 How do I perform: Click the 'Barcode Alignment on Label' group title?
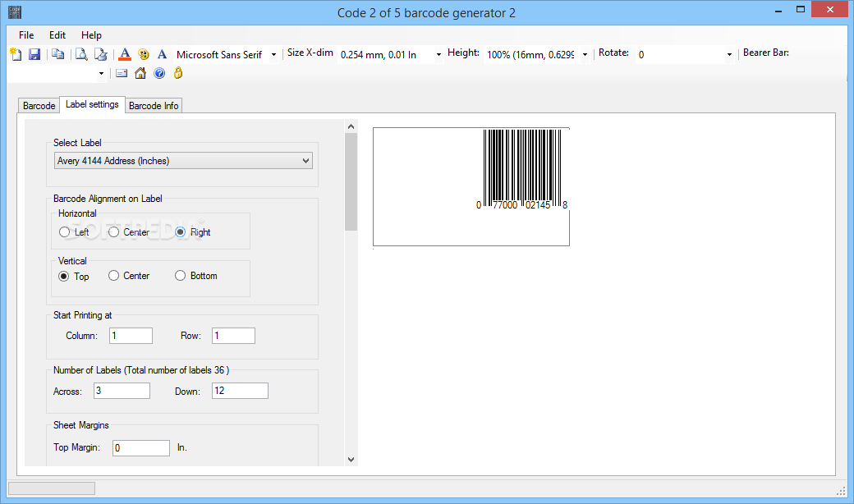point(108,199)
